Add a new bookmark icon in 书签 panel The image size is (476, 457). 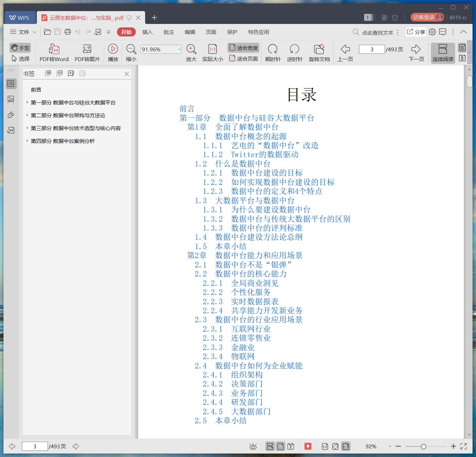tap(71, 73)
